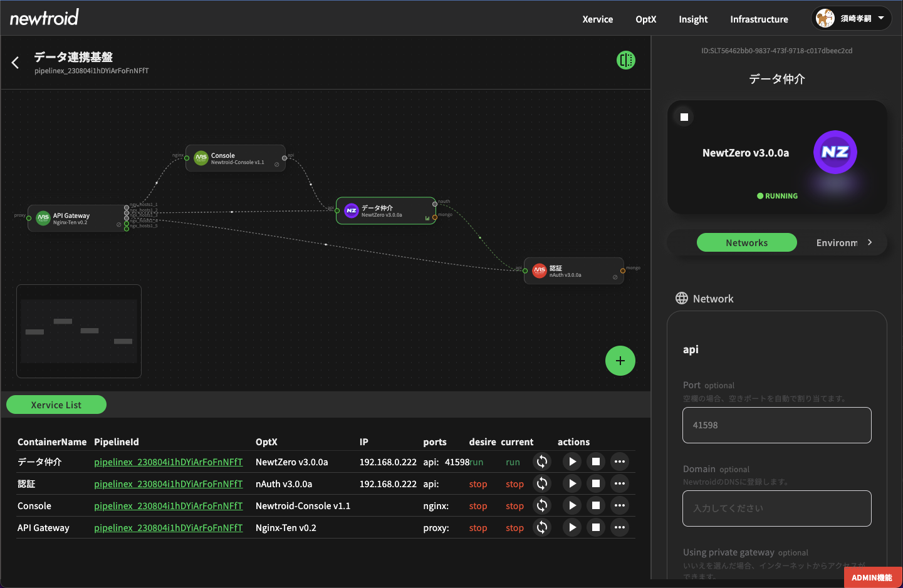Image resolution: width=903 pixels, height=588 pixels.
Task: Click the globe icon beside Network heading
Action: coord(682,298)
